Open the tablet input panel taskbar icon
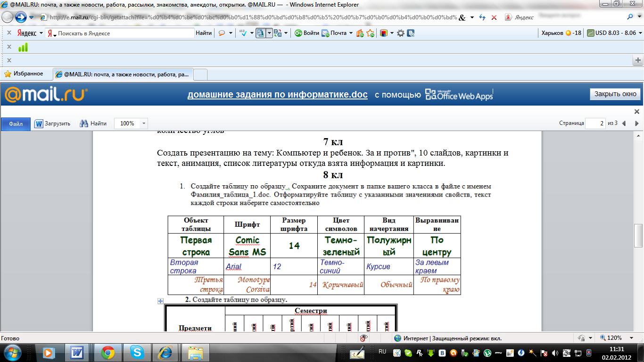644x362 pixels. [357, 353]
